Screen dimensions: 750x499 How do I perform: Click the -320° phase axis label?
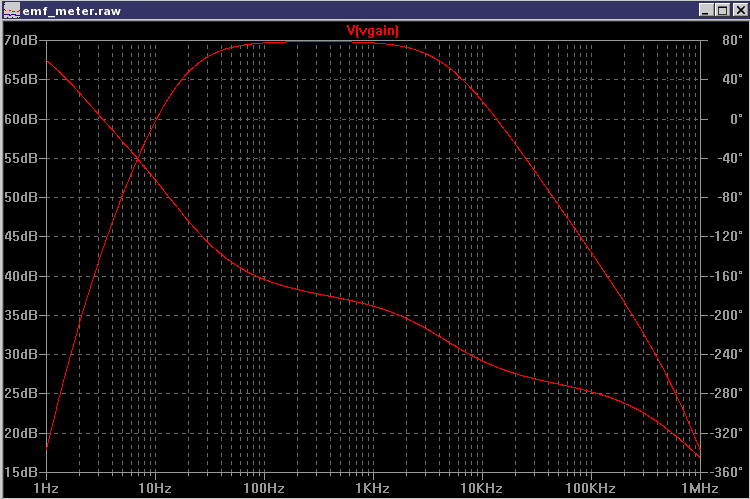[727, 433]
